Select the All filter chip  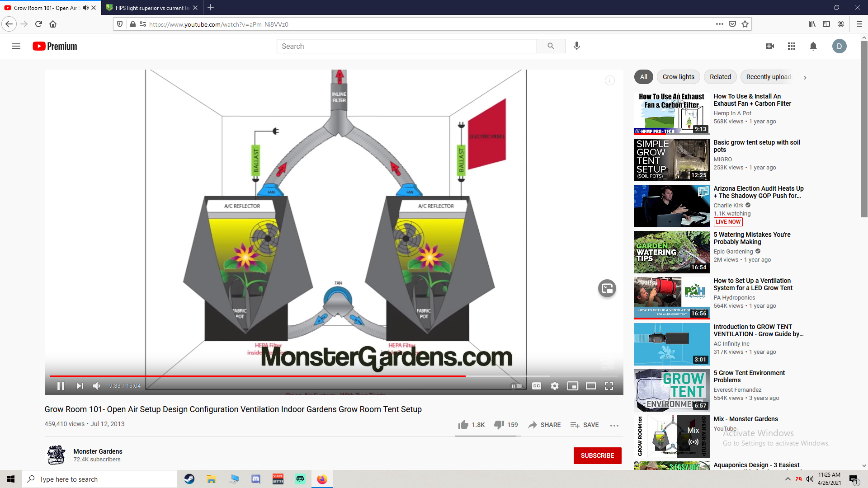point(643,77)
